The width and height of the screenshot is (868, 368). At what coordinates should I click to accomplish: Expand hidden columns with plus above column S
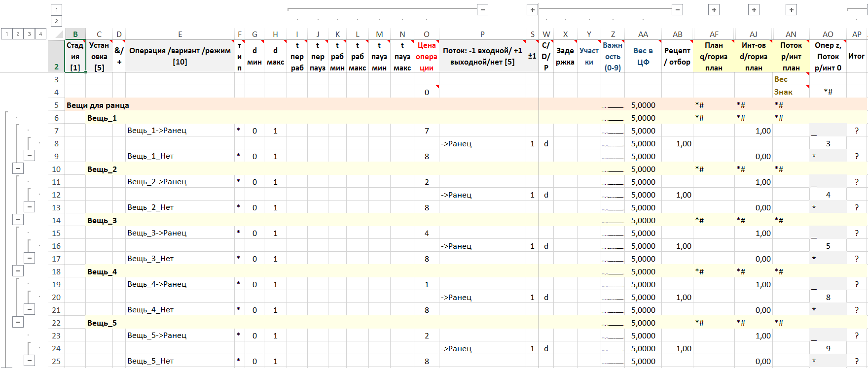click(x=532, y=9)
